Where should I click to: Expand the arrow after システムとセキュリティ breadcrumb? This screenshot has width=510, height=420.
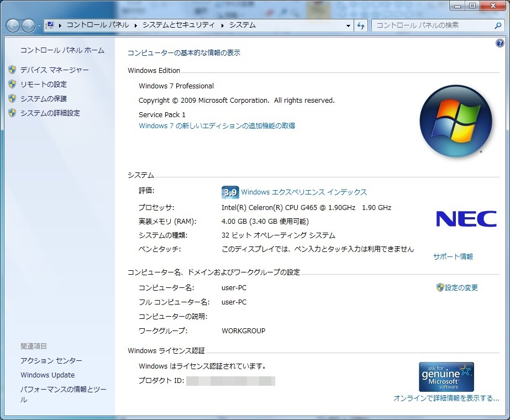[223, 25]
